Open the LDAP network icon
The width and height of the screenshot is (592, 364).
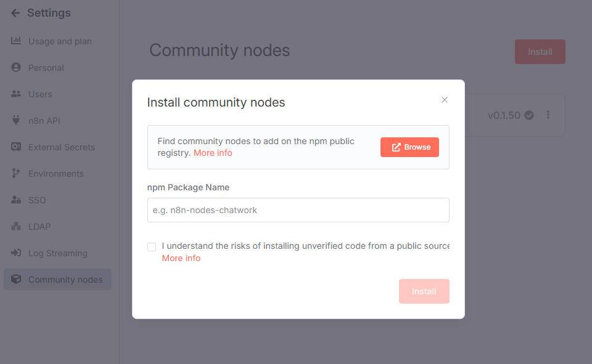(16, 226)
